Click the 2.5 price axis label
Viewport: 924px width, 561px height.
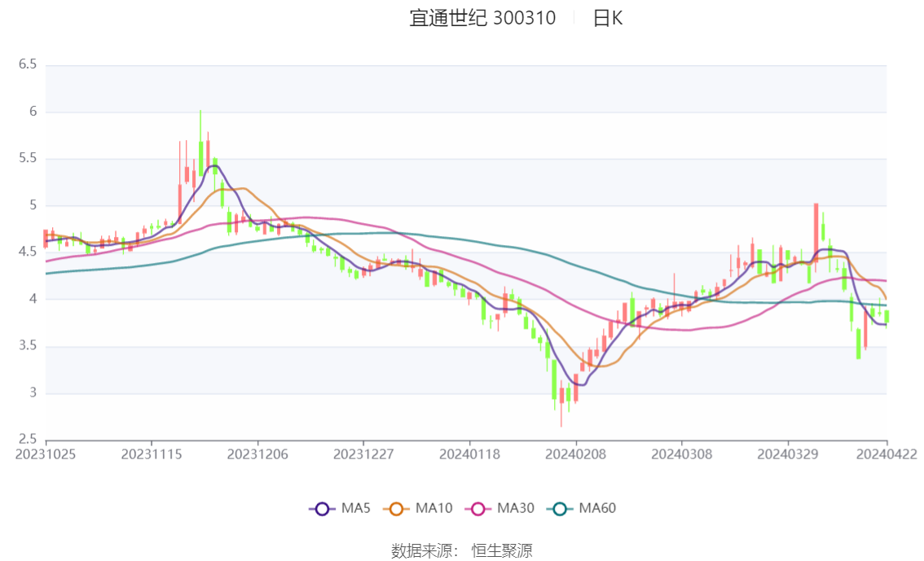pyautogui.click(x=27, y=439)
